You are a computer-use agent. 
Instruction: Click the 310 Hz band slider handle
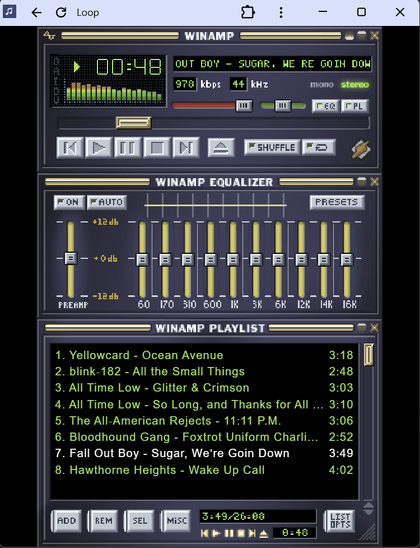pos(188,260)
